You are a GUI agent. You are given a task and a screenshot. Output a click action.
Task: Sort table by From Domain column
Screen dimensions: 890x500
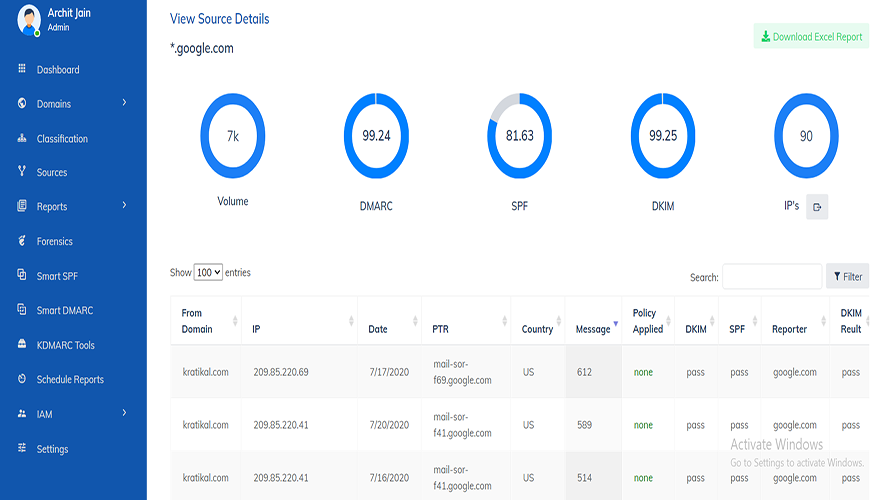[206, 321]
